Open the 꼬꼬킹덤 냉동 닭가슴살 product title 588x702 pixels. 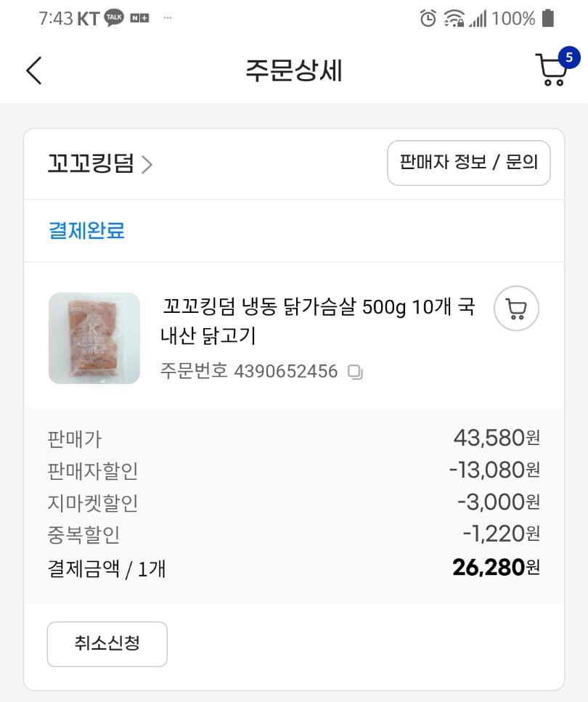317,321
